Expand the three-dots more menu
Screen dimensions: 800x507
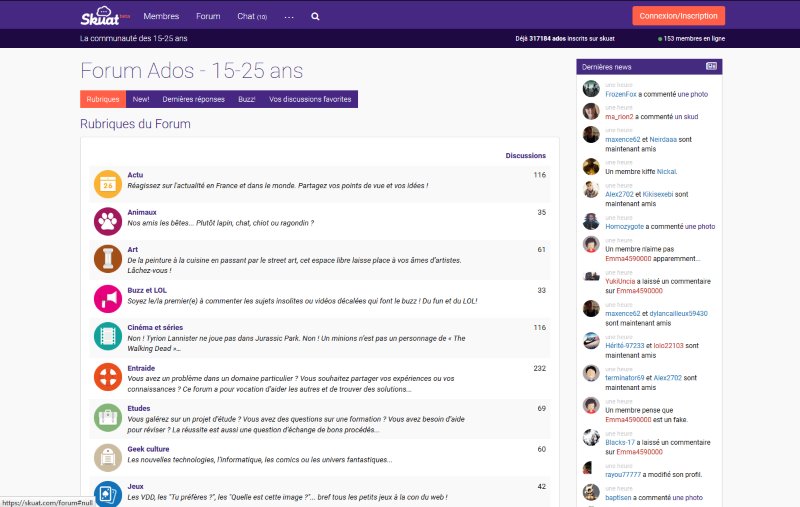click(x=289, y=17)
